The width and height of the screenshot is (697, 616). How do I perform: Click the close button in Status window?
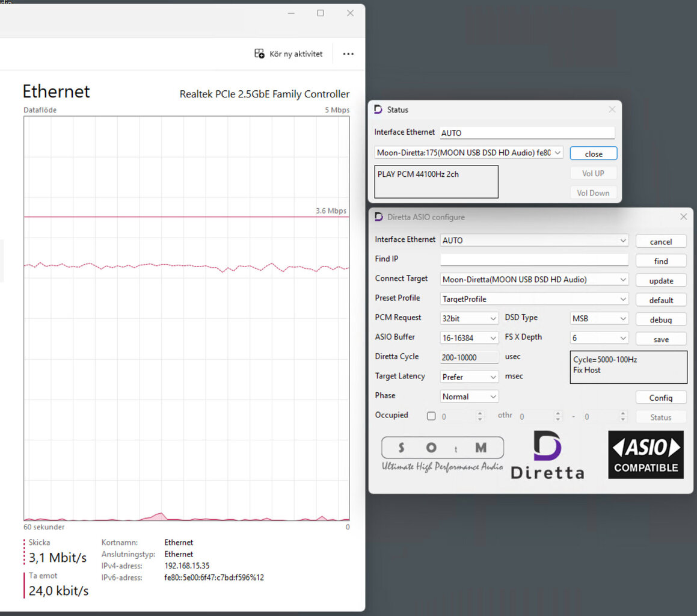[x=594, y=153]
